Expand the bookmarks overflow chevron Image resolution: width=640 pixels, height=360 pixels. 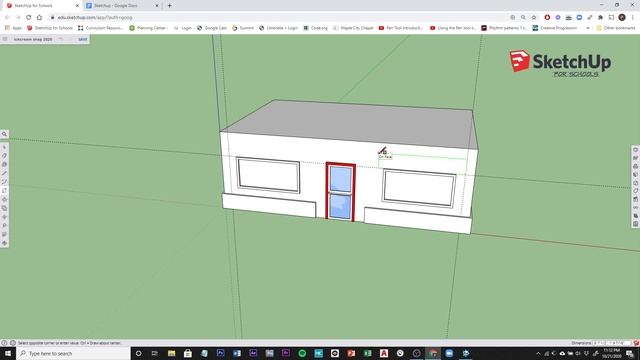pyautogui.click(x=588, y=28)
